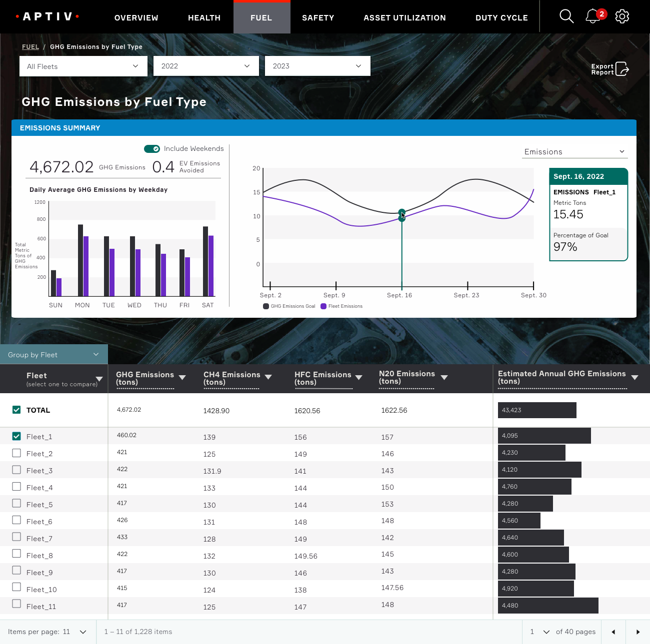This screenshot has width=650, height=644.
Task: Open the Emissions chart dropdown
Action: [x=574, y=152]
